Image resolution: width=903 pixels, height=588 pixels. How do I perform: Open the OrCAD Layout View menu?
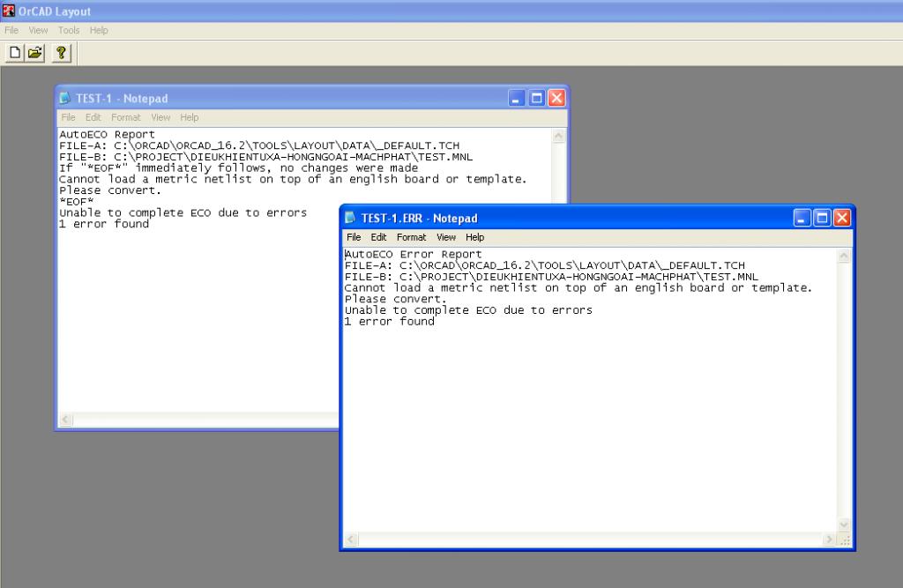38,30
